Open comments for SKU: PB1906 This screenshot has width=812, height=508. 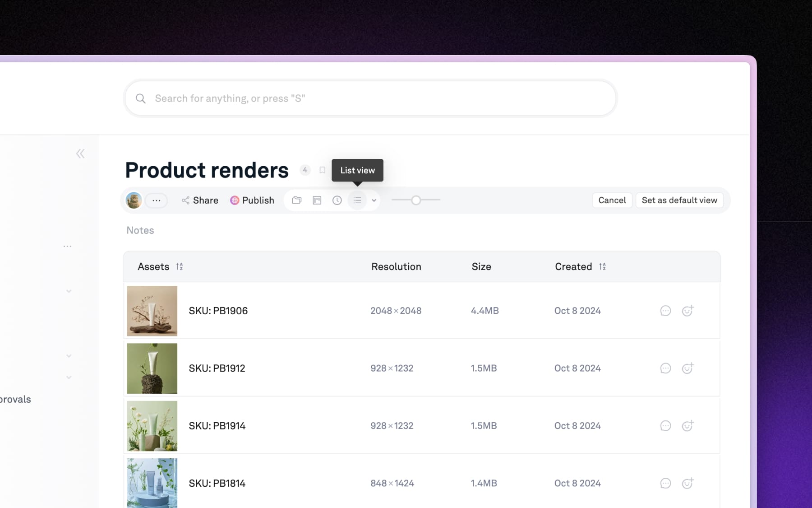665,311
